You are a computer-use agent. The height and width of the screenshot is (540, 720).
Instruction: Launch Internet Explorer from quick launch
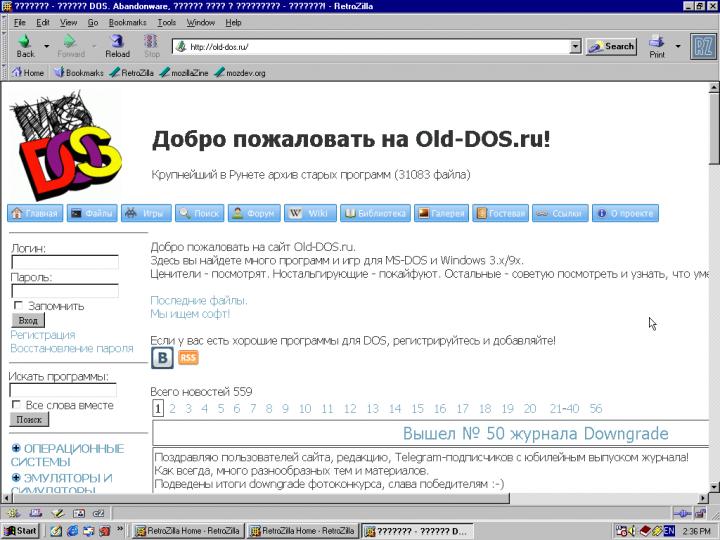coord(73,531)
